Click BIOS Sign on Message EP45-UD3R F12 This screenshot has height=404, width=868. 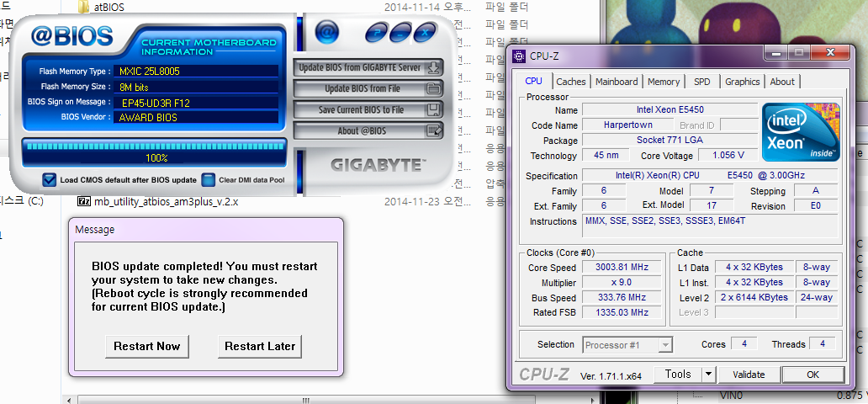coord(196,103)
